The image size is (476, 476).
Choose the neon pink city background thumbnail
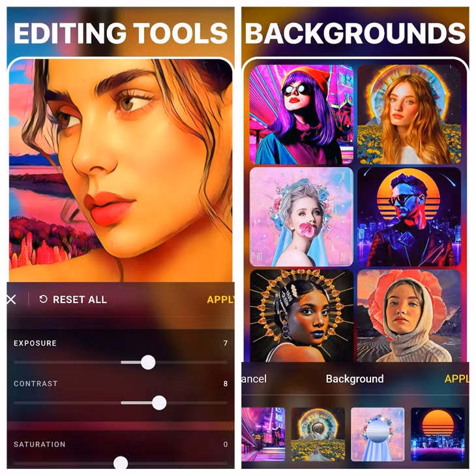[x=263, y=434]
